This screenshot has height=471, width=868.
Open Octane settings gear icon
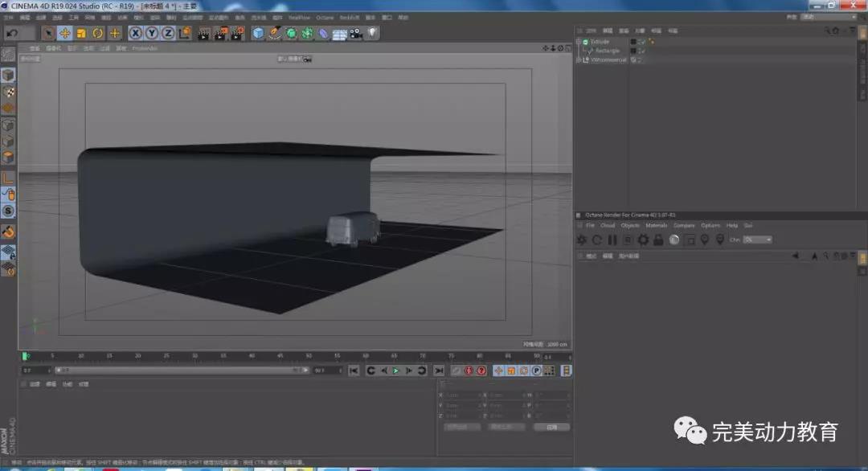(x=643, y=240)
